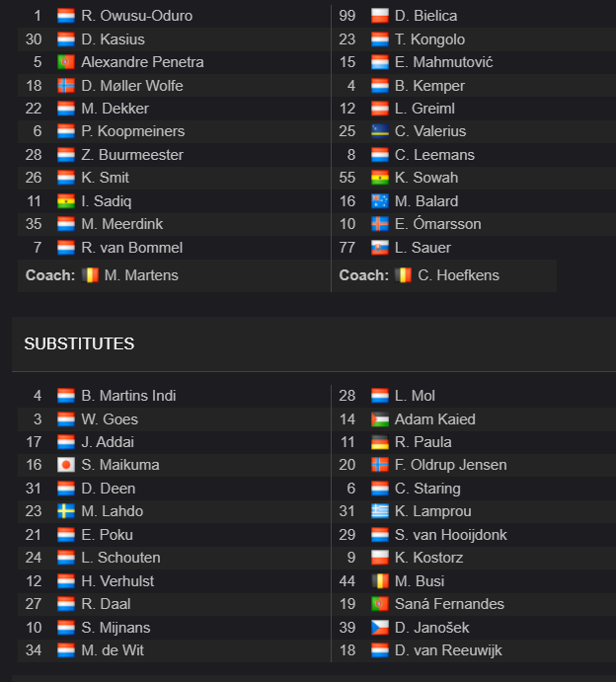Click the Japan flag next to S. Maikuma
The width and height of the screenshot is (616, 682).
pyautogui.click(x=66, y=465)
